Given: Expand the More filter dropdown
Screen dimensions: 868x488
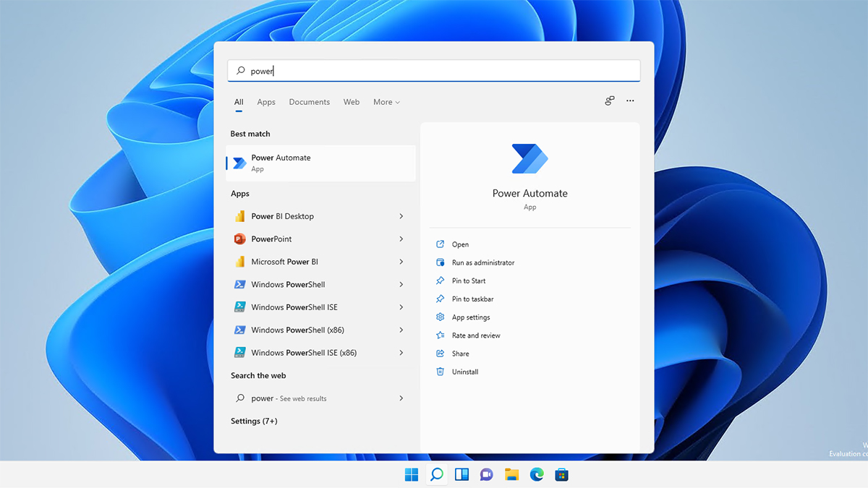Looking at the screenshot, I should pyautogui.click(x=386, y=102).
